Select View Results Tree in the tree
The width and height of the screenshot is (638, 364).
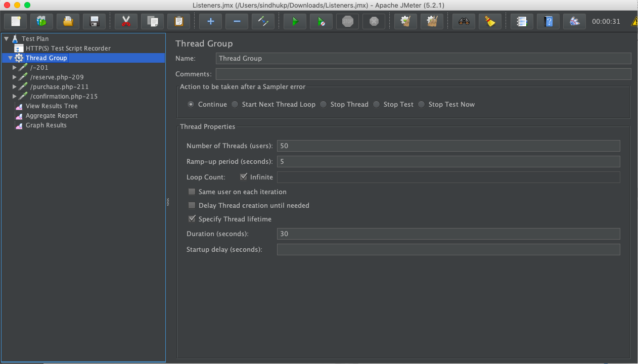pos(52,106)
